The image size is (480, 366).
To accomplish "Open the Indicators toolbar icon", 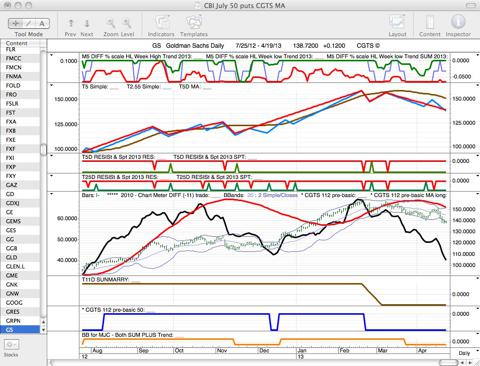I will tap(162, 23).
